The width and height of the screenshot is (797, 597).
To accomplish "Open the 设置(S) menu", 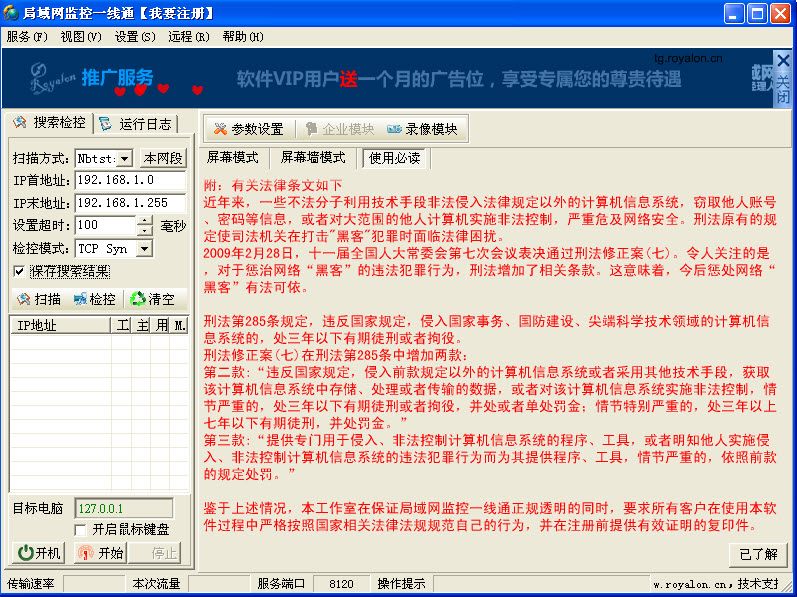I will tap(134, 36).
